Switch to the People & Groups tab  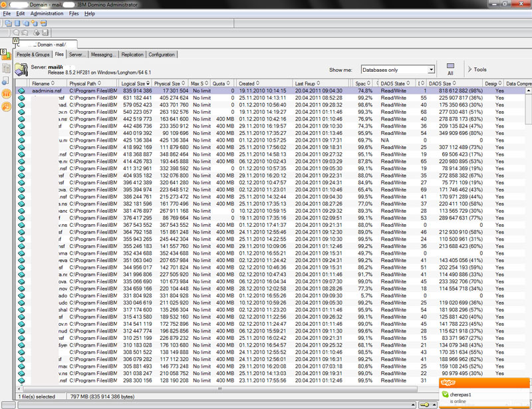(x=33, y=55)
